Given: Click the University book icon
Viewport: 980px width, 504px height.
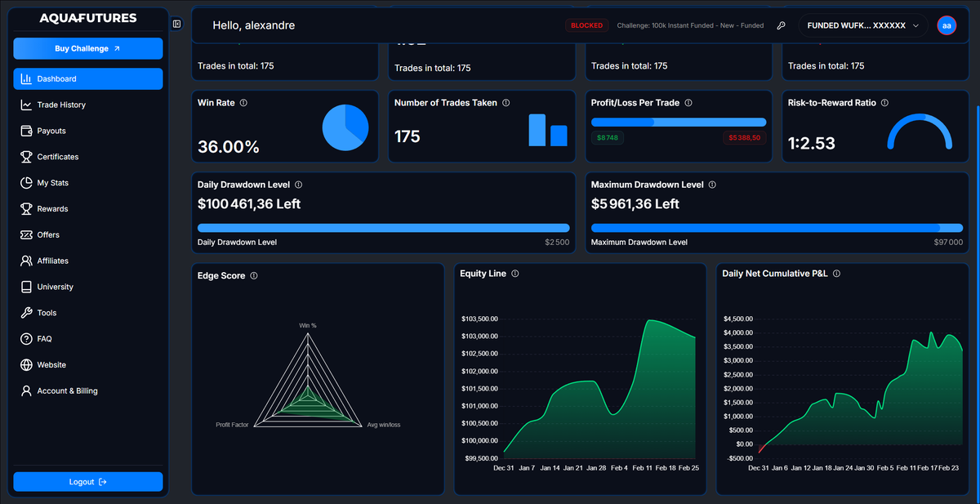Looking at the screenshot, I should point(26,287).
